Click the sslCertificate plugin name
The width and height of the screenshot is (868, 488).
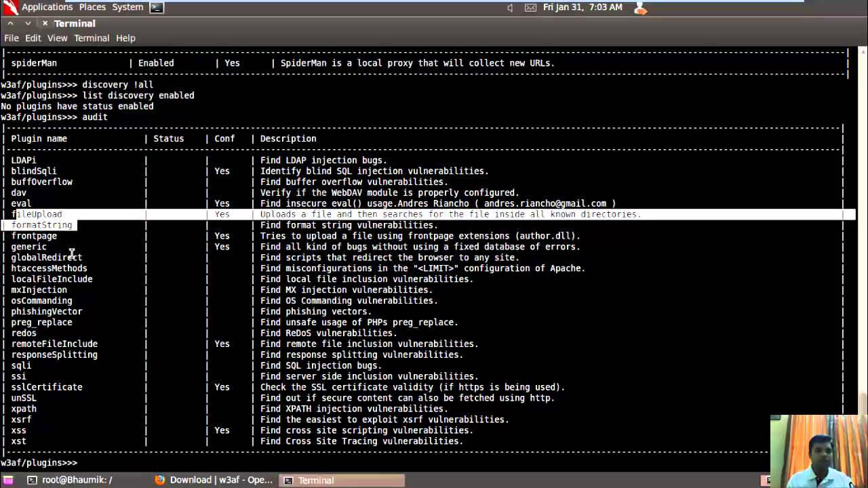point(46,388)
